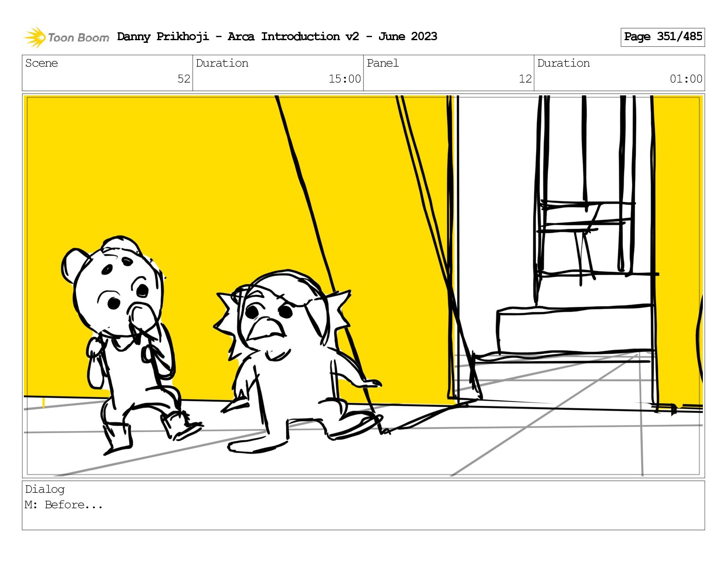Click the 'Dialog' label
Viewport: 728px width, 563px height.
45,489
